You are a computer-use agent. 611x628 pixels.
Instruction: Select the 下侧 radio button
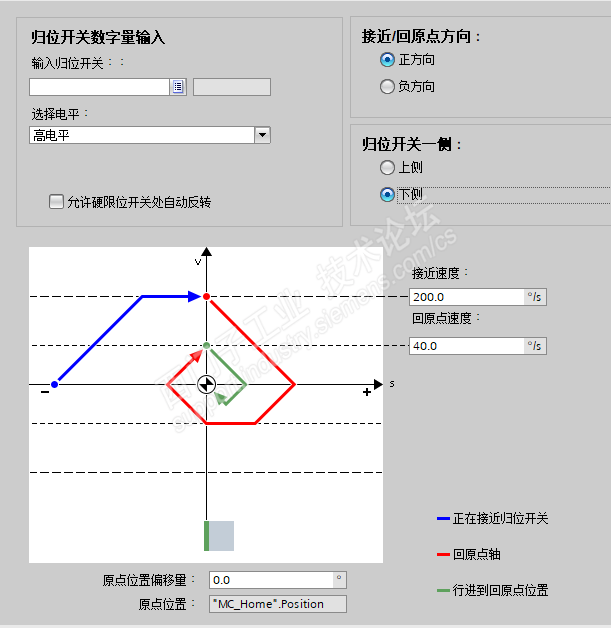coord(388,194)
